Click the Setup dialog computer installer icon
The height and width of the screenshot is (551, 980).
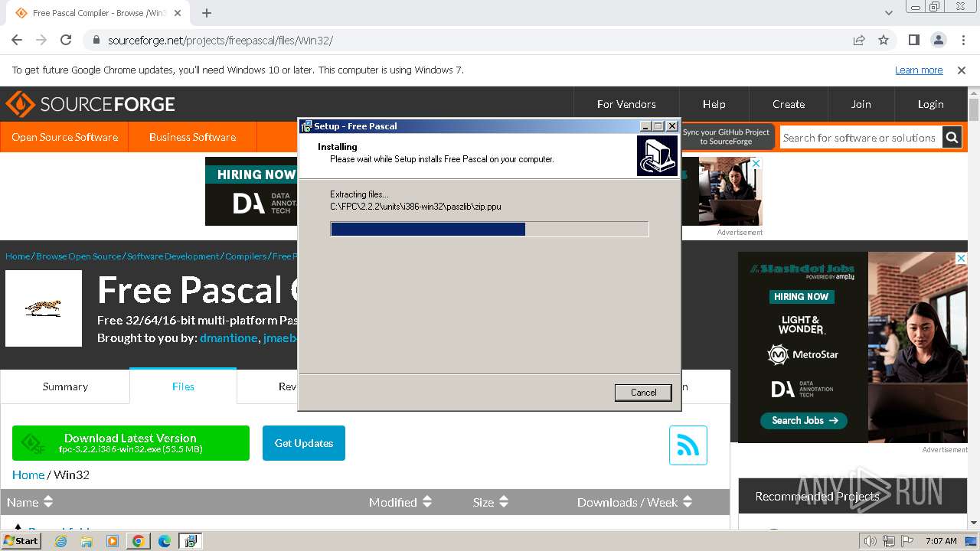click(x=657, y=155)
